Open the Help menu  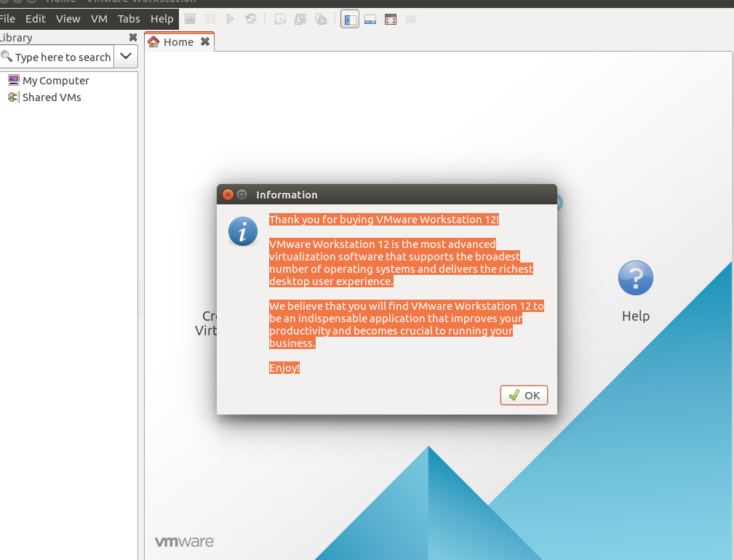162,19
